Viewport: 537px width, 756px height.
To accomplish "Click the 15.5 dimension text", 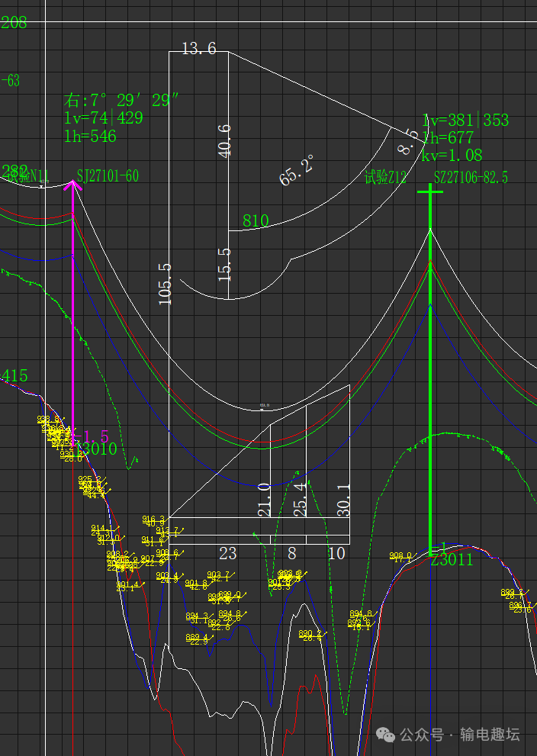I will [x=224, y=264].
